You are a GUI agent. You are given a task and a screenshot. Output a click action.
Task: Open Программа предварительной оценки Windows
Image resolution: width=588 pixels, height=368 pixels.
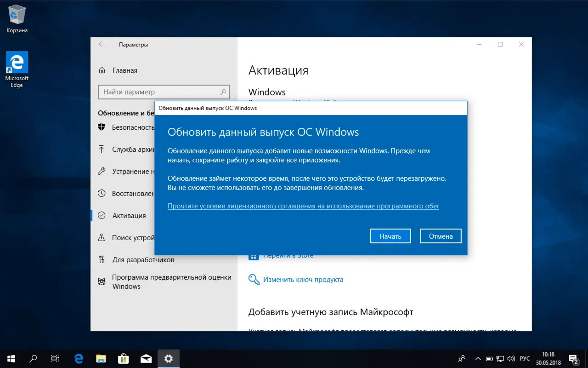click(x=171, y=282)
